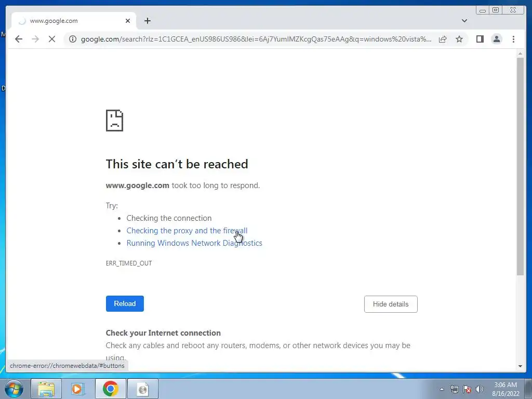Select the www.google.com tab
Image resolution: width=532 pixels, height=399 pixels.
tap(74, 21)
